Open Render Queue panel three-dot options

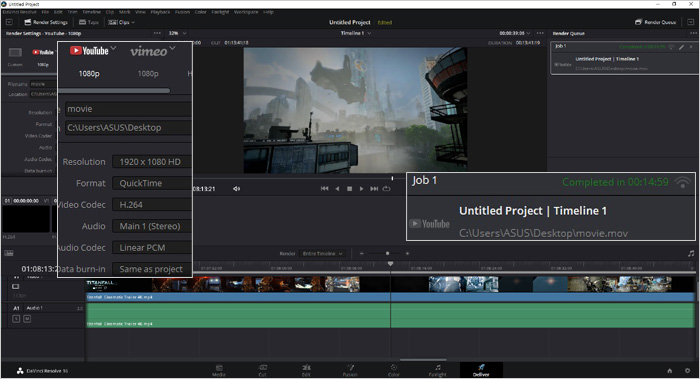tap(693, 33)
